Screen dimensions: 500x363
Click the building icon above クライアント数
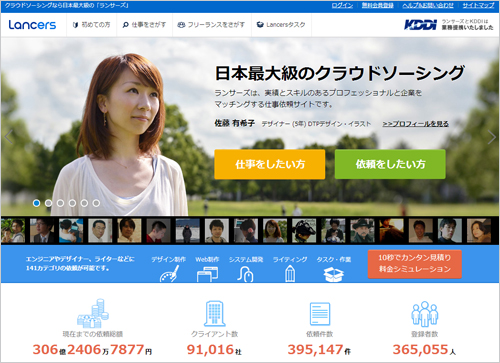214,313
